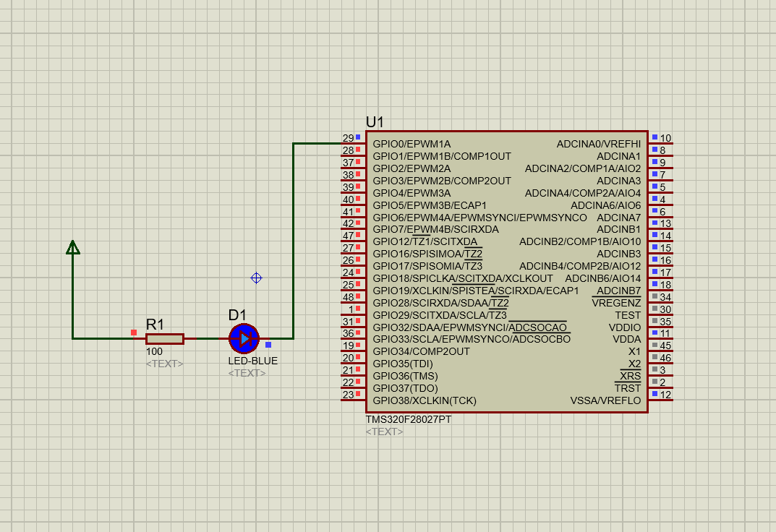Click the GPIO35(TDI) pin label
776x532 pixels.
coord(403,364)
